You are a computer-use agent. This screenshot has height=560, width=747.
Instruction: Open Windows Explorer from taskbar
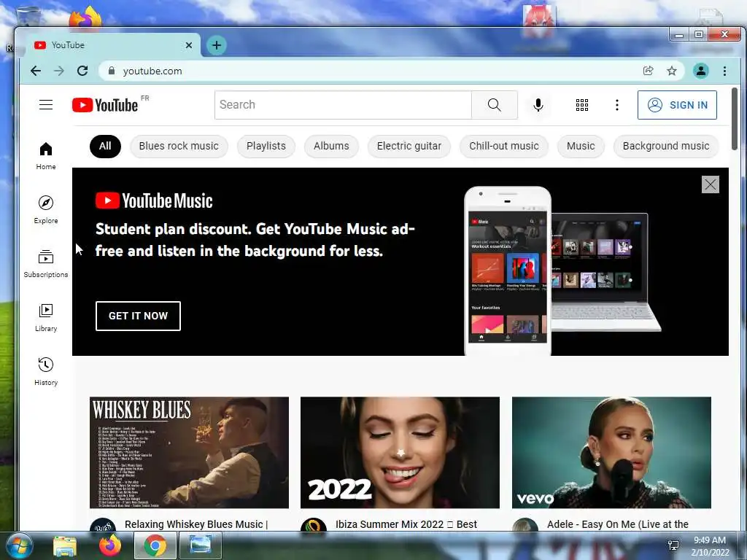[65, 545]
